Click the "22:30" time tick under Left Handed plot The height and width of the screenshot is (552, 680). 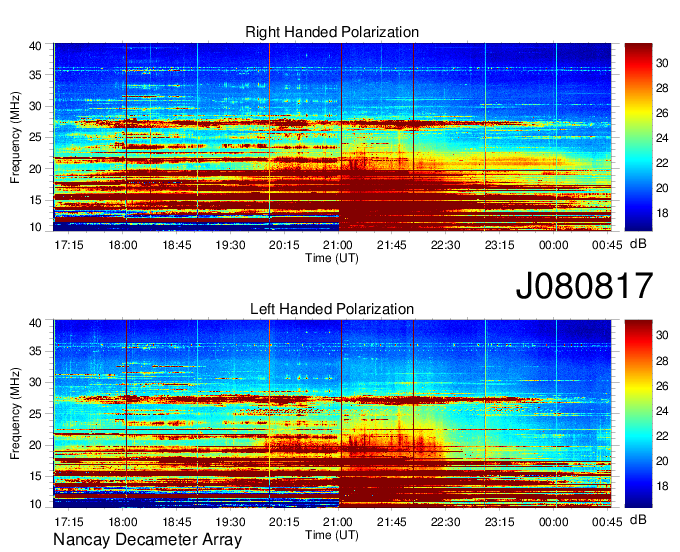tap(445, 521)
